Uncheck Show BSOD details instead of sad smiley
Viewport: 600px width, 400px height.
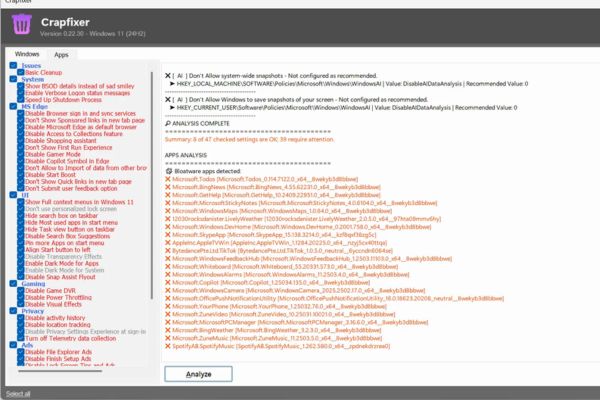coord(21,86)
